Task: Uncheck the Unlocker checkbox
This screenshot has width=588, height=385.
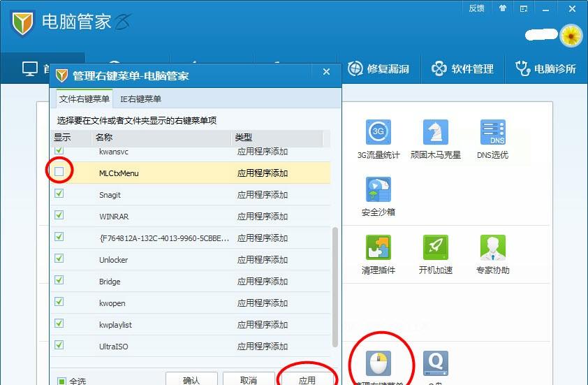Action: pyautogui.click(x=59, y=258)
